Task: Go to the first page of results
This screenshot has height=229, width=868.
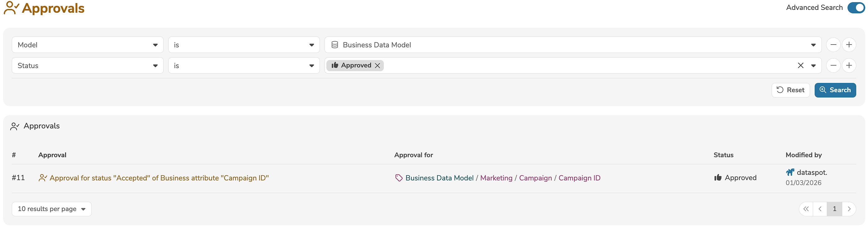Action: 806,209
